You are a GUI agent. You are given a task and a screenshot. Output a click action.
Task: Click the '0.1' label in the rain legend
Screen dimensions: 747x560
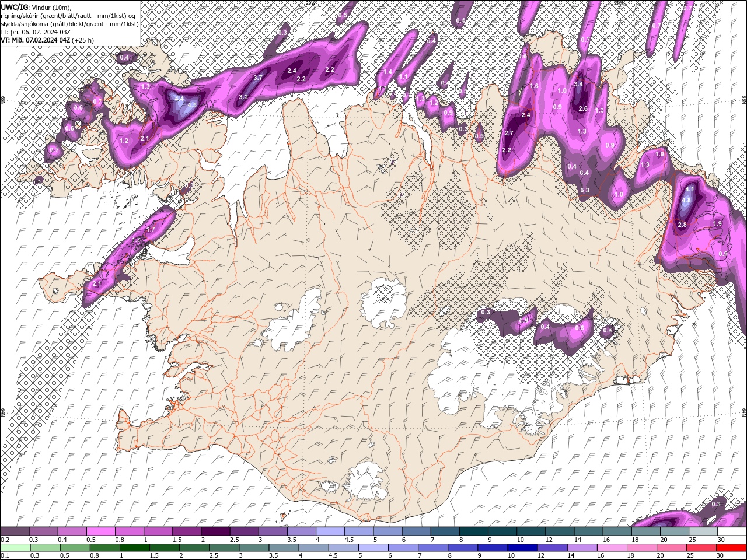coord(5,556)
